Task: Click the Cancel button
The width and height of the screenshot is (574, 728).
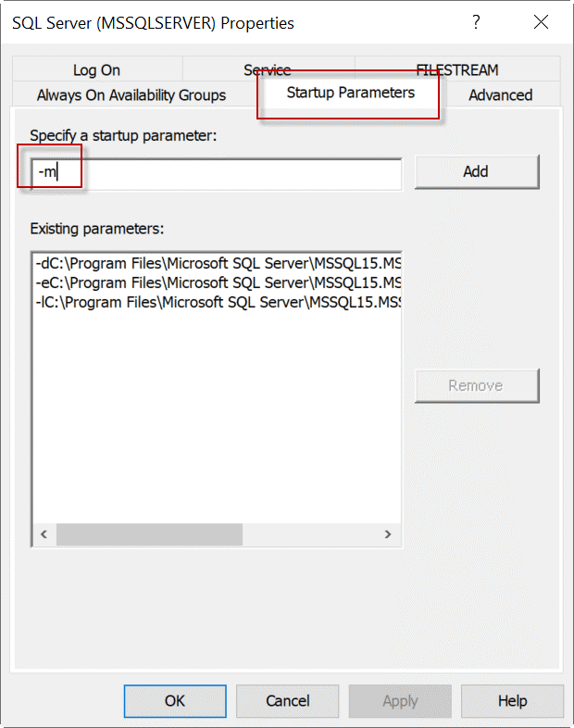Action: point(287,700)
